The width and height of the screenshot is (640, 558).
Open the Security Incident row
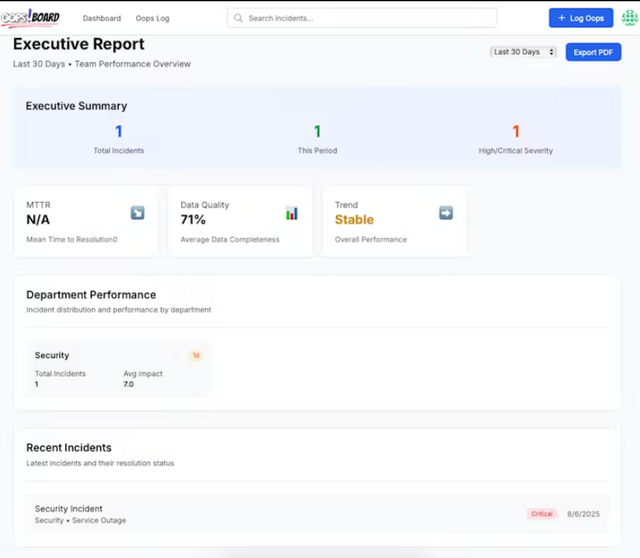[317, 514]
